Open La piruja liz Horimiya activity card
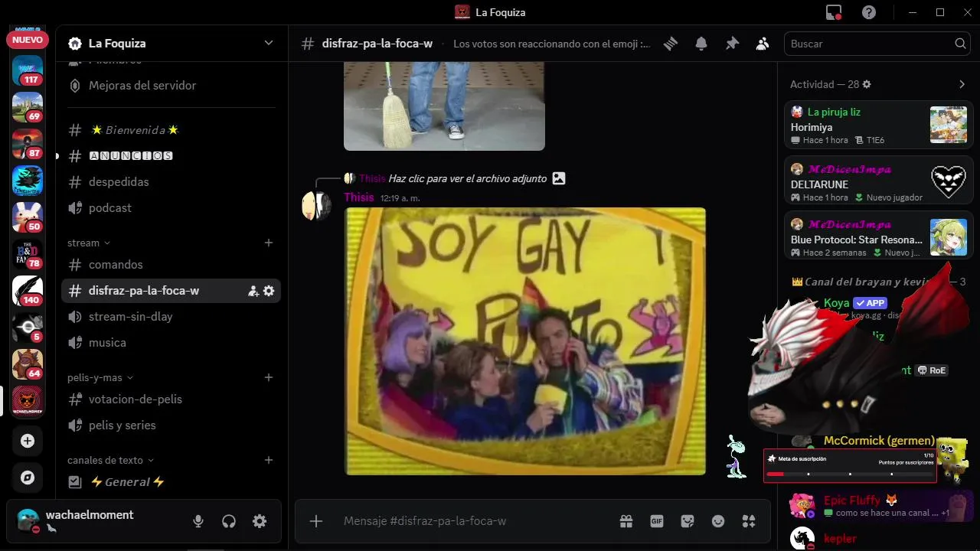The height and width of the screenshot is (551, 980). coord(879,125)
